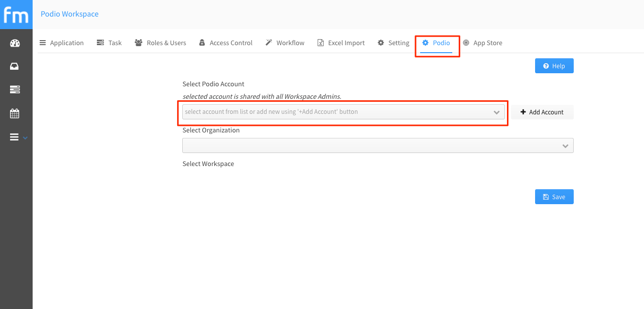Select the Podio tab

click(x=436, y=43)
